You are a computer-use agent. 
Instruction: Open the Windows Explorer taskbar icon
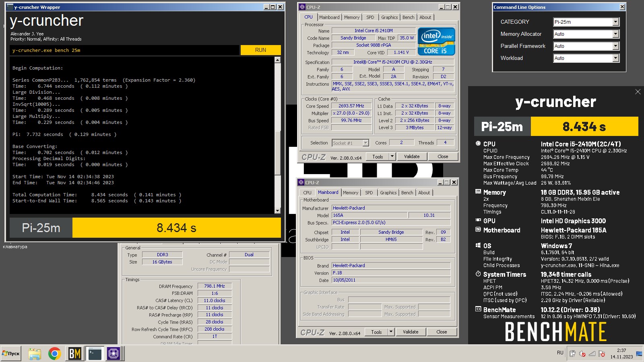coord(35,354)
